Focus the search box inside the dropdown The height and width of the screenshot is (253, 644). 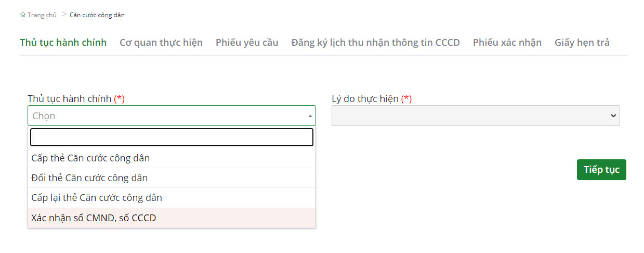point(172,137)
